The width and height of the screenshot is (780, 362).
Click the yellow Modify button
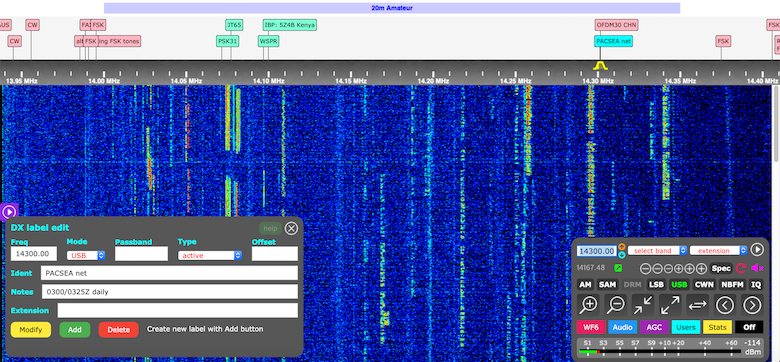point(31,330)
